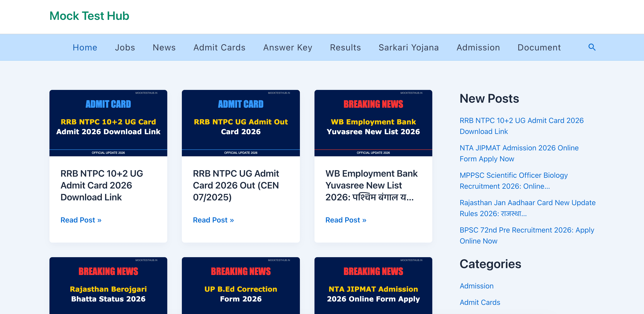
Task: Open sidebar link NTA JIPMAT Admission 2026
Action: tap(519, 153)
